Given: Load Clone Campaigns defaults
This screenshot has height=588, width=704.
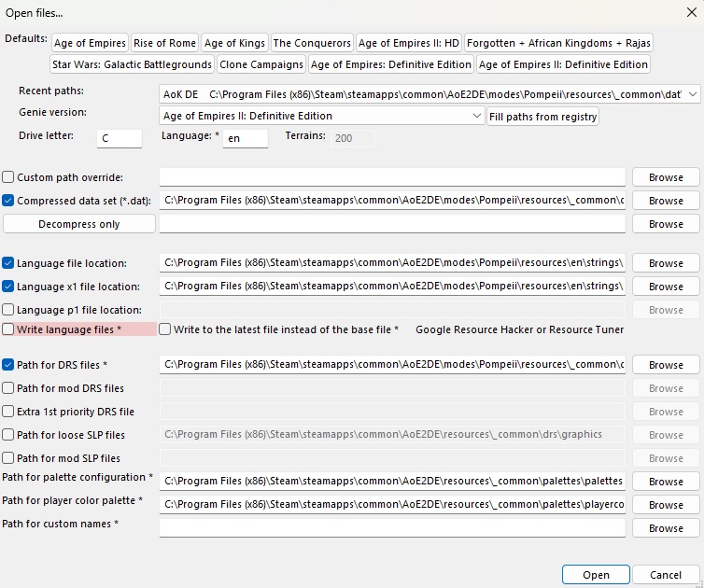Looking at the screenshot, I should [261, 64].
